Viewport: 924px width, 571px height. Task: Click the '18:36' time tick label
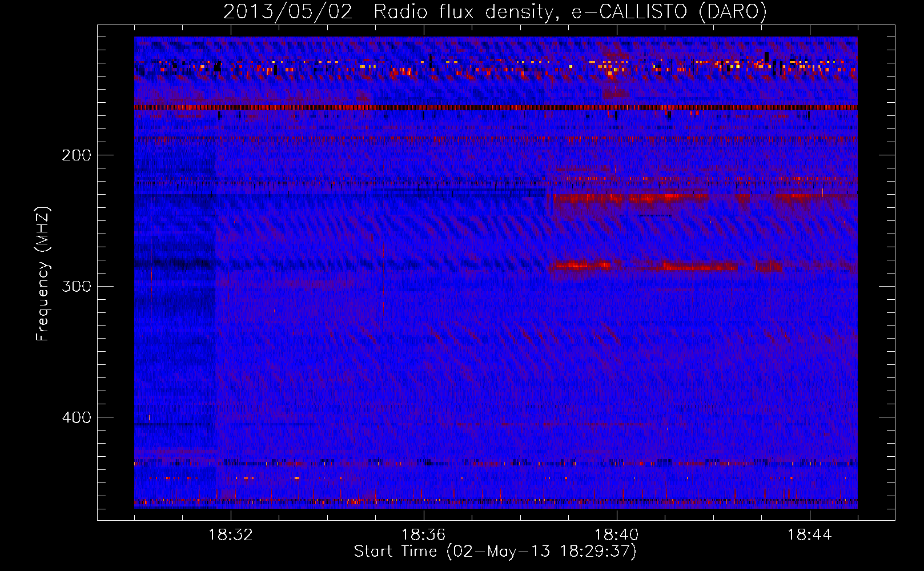click(x=424, y=535)
